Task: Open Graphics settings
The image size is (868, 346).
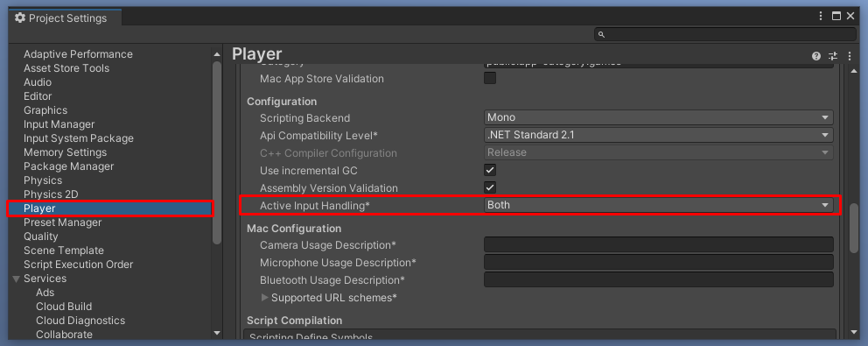Action: (x=45, y=110)
